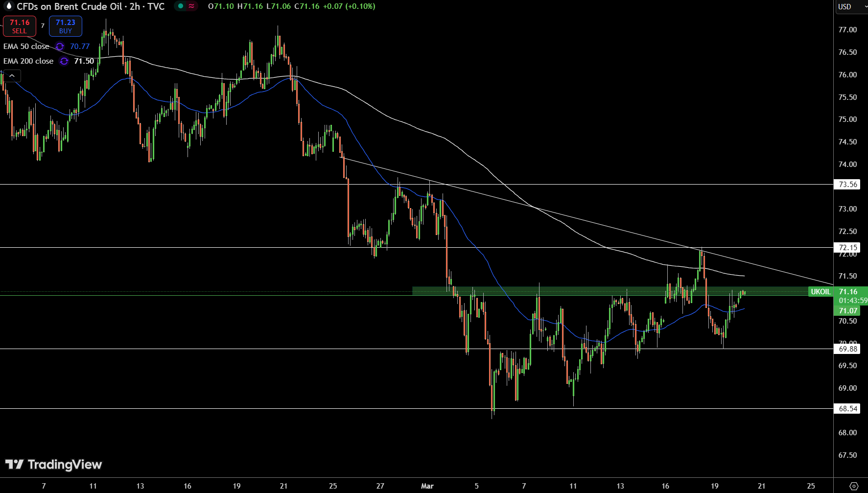Click the EMA 200 legend value 71.50
The image size is (868, 493).
click(x=84, y=61)
